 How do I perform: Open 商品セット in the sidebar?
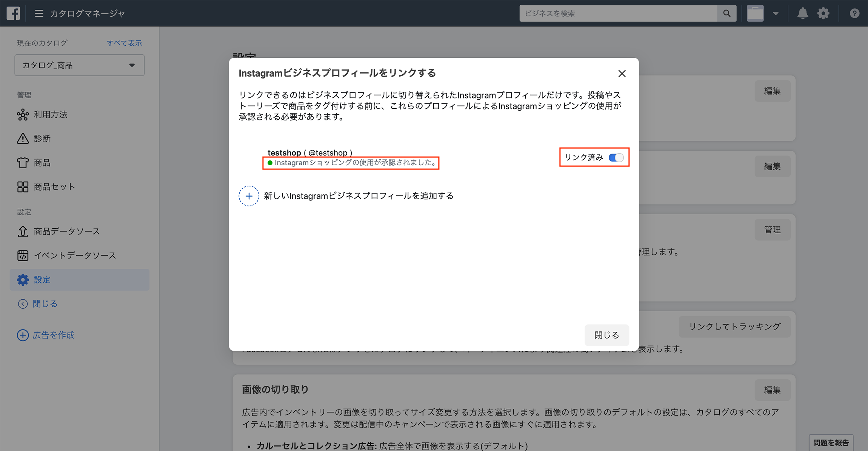point(79,187)
